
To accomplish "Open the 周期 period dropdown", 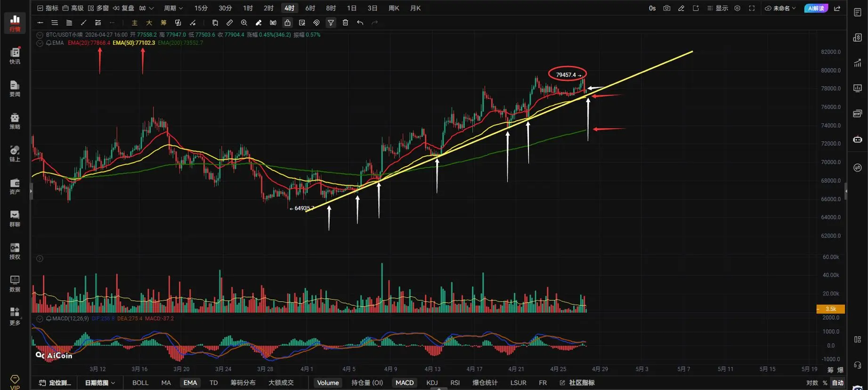I will 173,8.
